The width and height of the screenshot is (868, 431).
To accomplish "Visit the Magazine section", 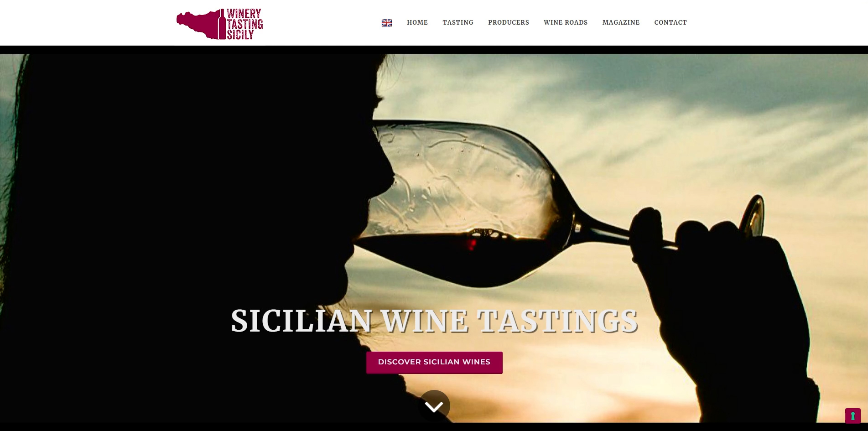I will click(621, 22).
